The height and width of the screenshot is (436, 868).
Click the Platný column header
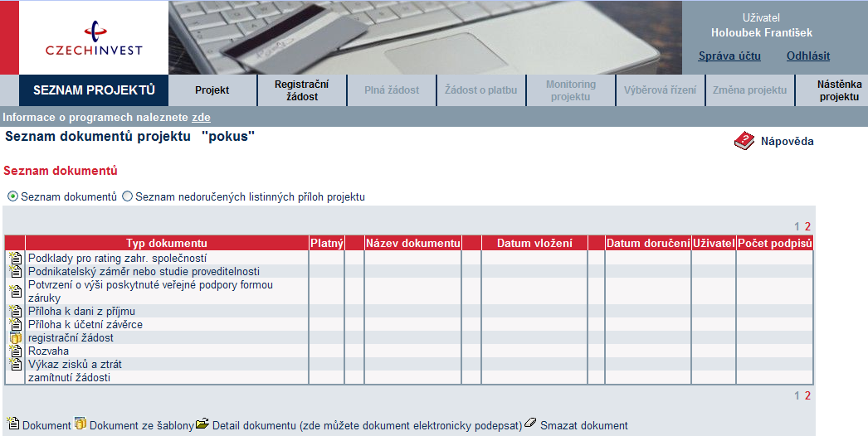(x=327, y=243)
